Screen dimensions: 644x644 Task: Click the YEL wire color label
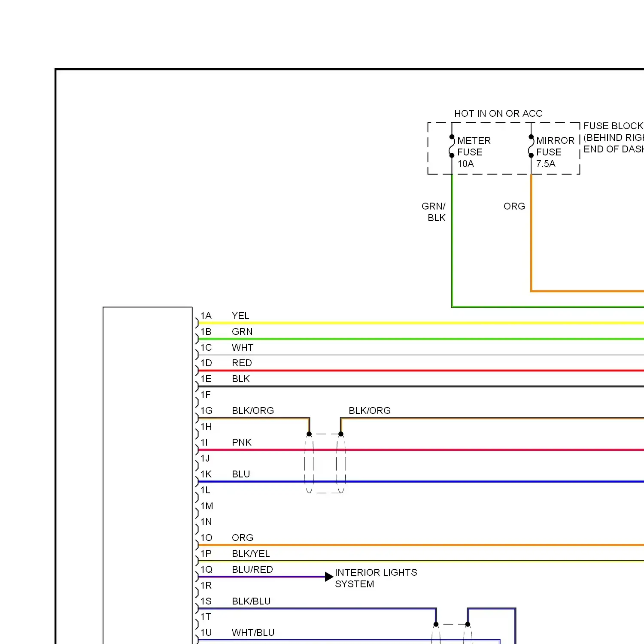pyautogui.click(x=240, y=316)
